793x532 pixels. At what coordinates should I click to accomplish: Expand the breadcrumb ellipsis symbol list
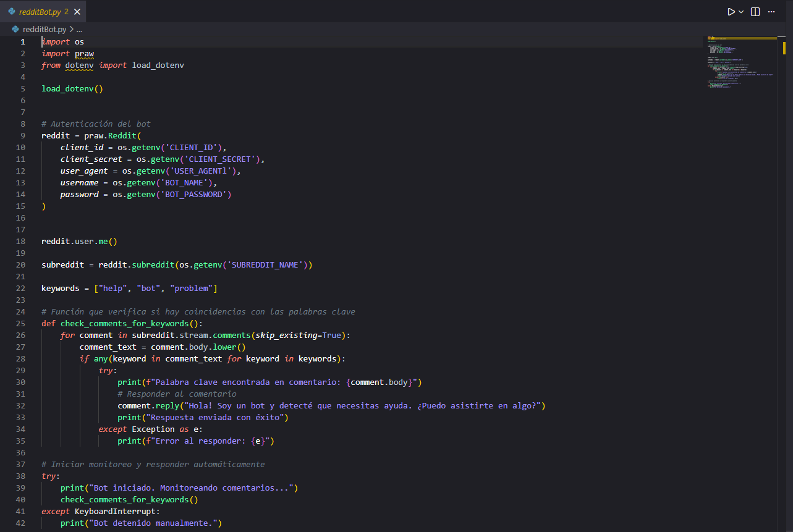[79, 29]
